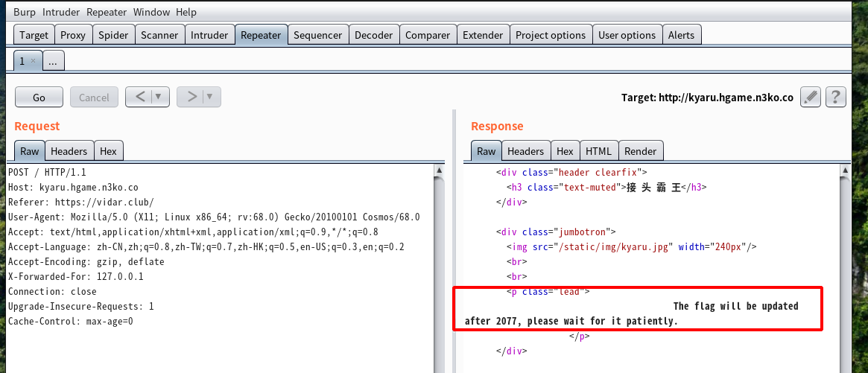Expand the forward history dropdown arrow
Image resolution: width=868 pixels, height=373 pixels.
210,97
